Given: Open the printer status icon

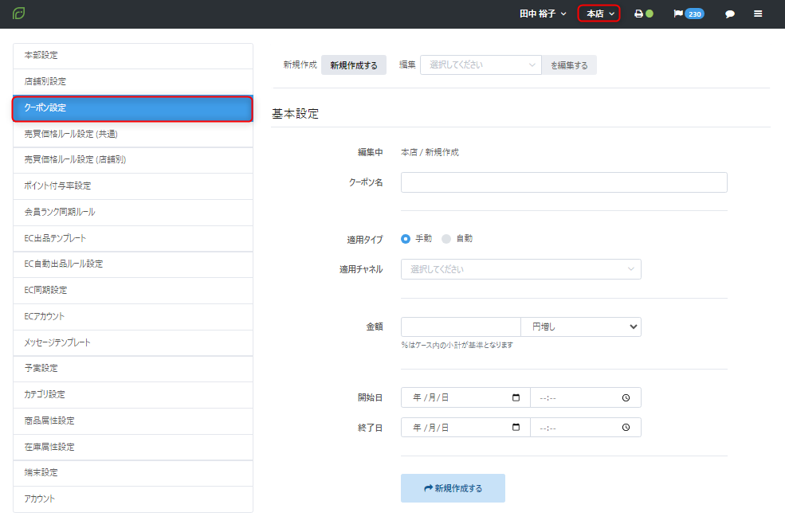Looking at the screenshot, I should (638, 14).
